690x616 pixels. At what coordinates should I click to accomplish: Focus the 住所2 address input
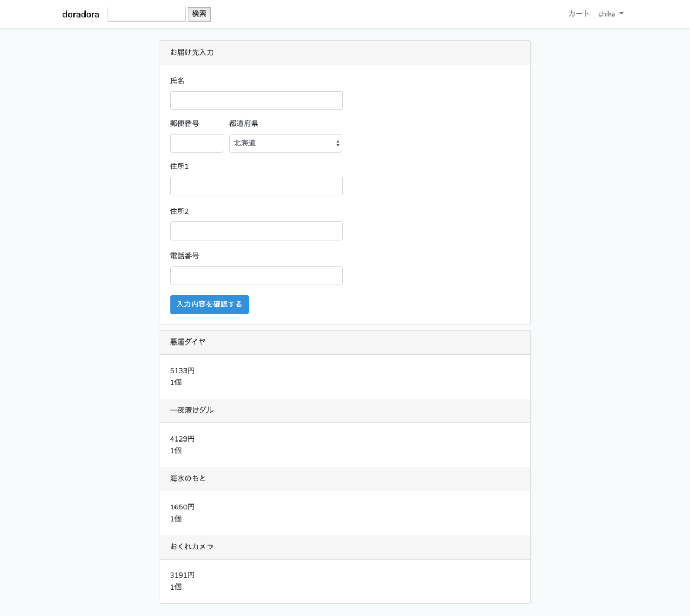pyautogui.click(x=256, y=231)
